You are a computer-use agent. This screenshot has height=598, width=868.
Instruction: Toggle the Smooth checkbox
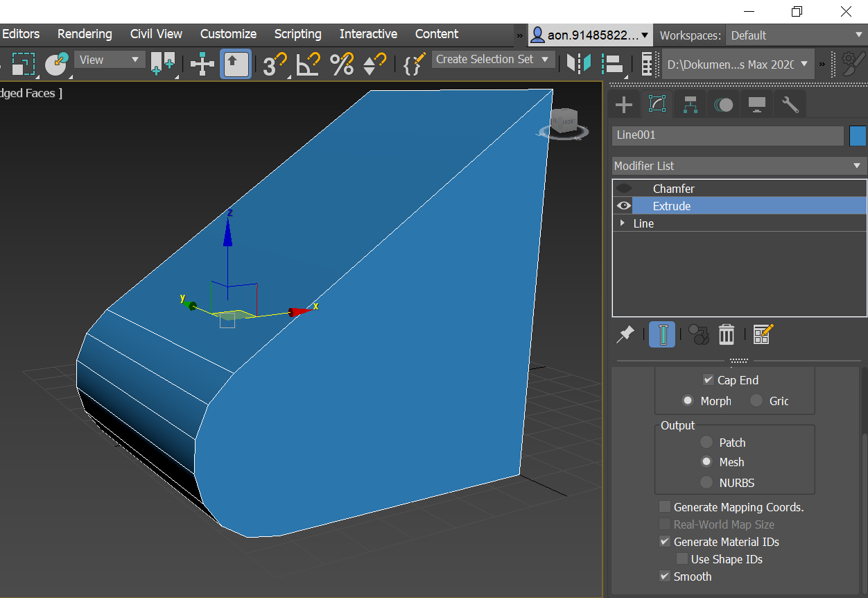coord(665,576)
